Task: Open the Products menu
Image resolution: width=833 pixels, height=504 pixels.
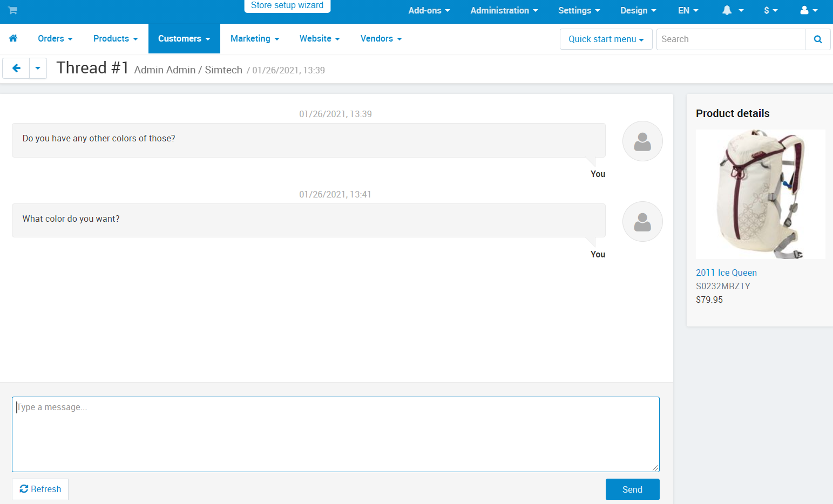Action: (x=116, y=38)
